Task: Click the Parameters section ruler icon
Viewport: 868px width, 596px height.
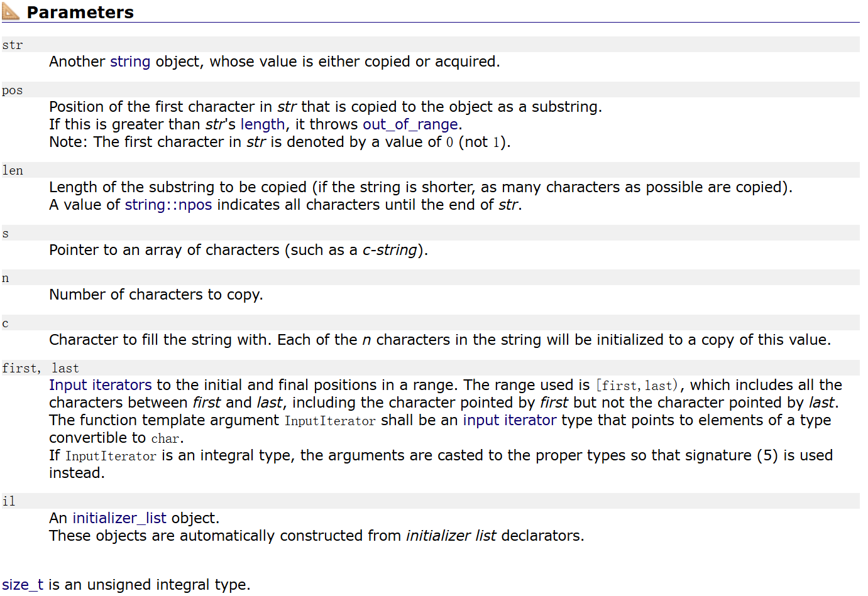Action: 11,11
